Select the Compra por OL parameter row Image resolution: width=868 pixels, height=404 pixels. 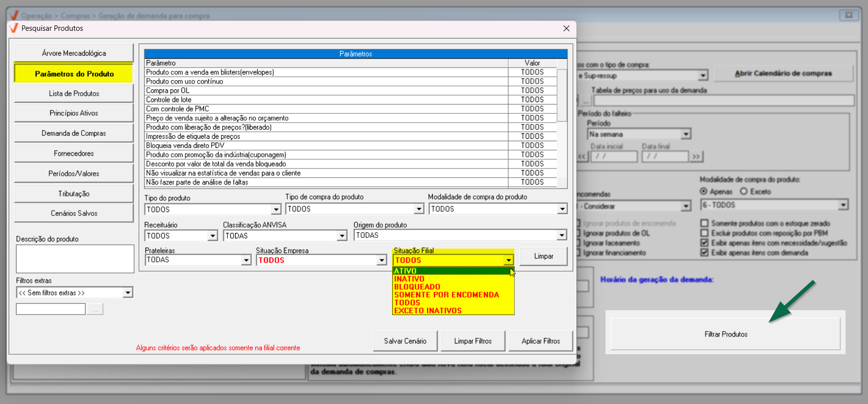[326, 90]
